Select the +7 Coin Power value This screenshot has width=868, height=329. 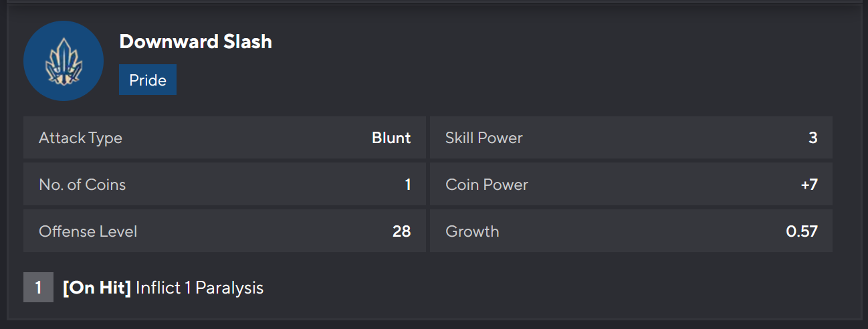[808, 185]
